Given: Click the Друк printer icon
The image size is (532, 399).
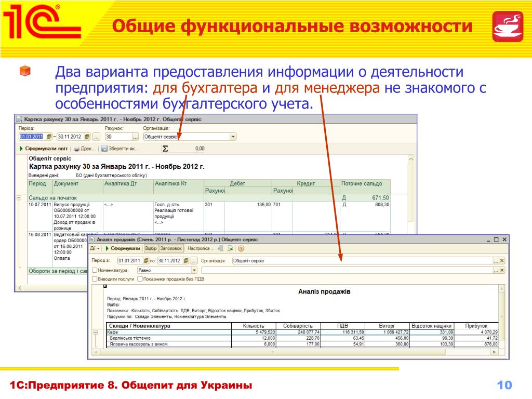Looking at the screenshot, I should pyautogui.click(x=77, y=149).
